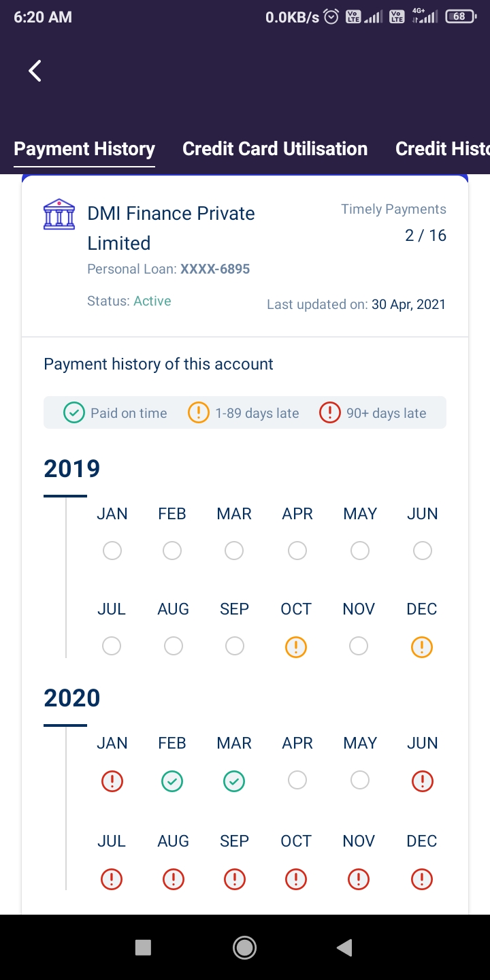
Task: Tap December 2020 90+ days late icon
Action: pyautogui.click(x=422, y=879)
